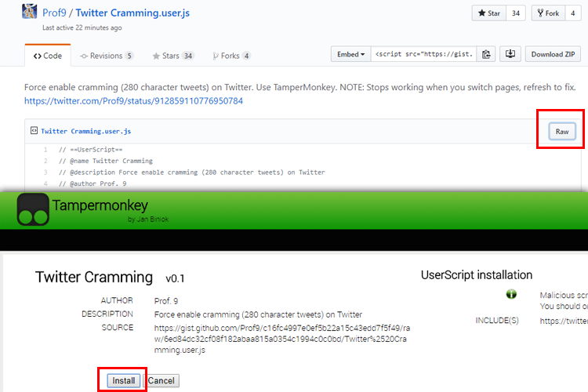588x392 pixels.
Task: Switch to the Code tab
Action: [x=48, y=56]
